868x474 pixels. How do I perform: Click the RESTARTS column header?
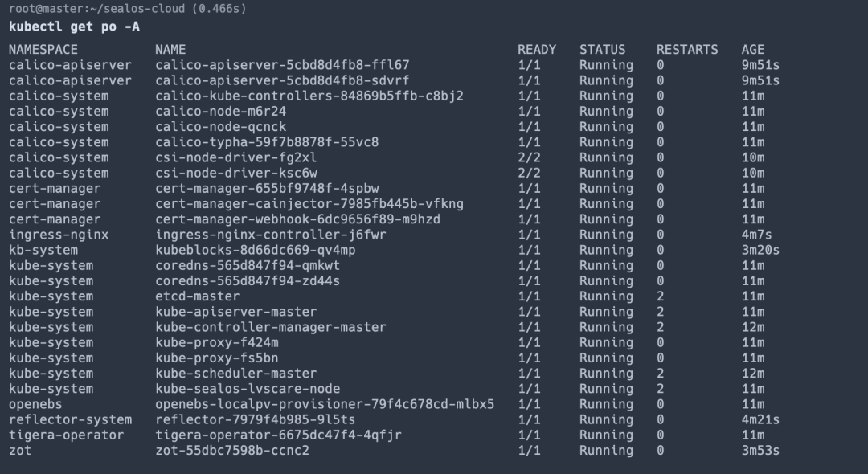coord(687,50)
